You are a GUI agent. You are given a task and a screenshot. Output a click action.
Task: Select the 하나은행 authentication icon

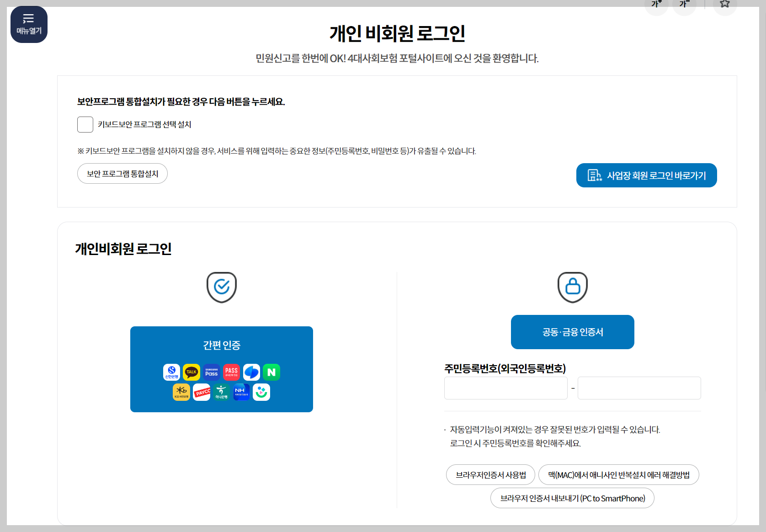point(222,392)
